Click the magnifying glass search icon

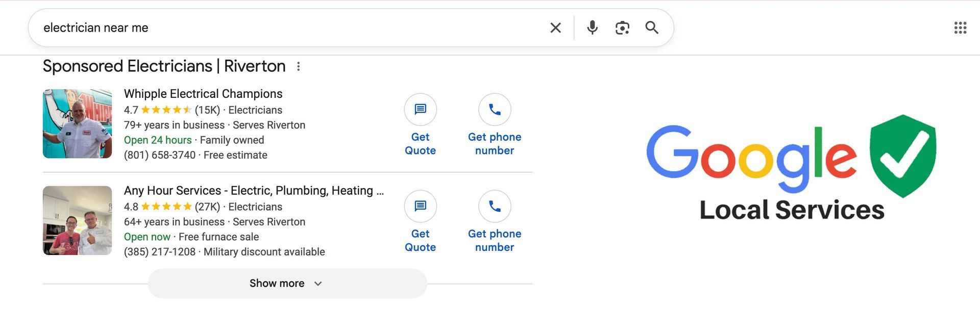click(x=652, y=28)
